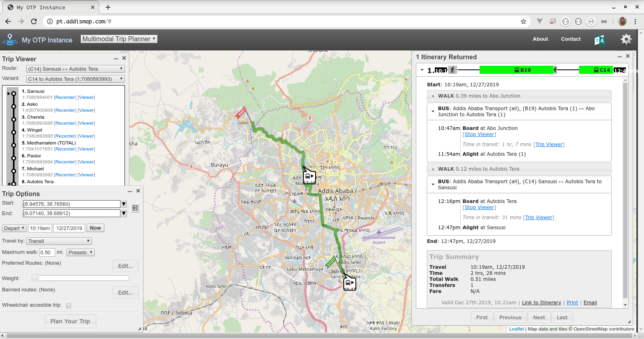
Task: Click the Link to Itinerary link
Action: [x=541, y=303]
